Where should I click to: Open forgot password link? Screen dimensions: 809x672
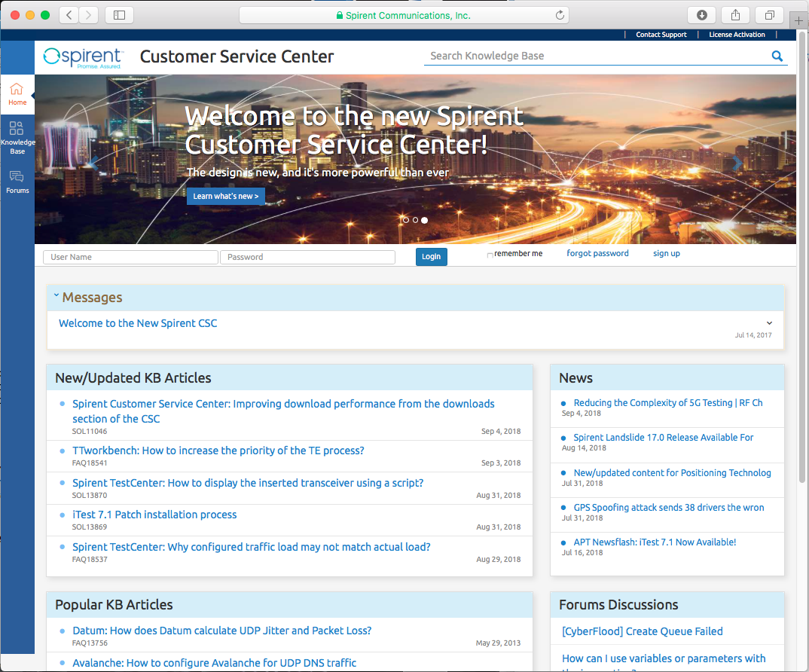click(597, 253)
